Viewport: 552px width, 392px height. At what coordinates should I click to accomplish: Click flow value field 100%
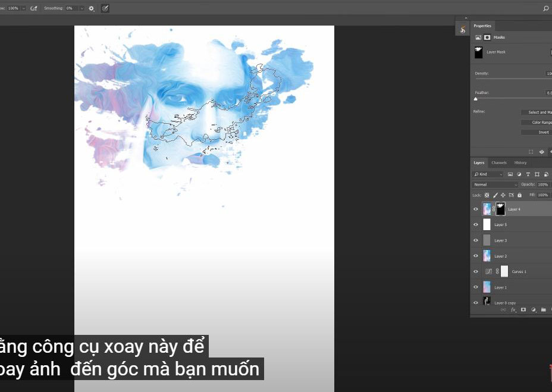(13, 8)
